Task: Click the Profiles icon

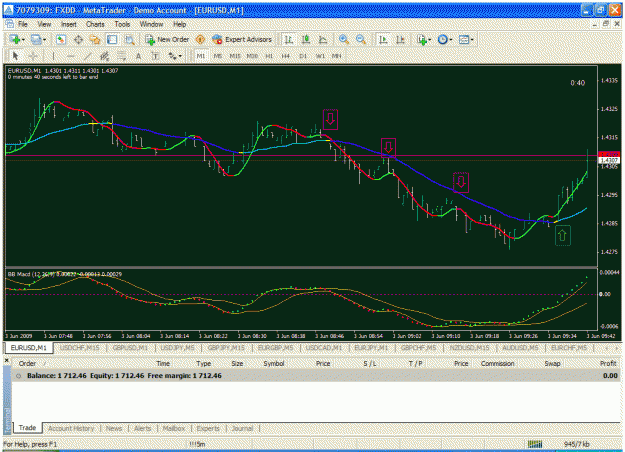Action: point(36,39)
